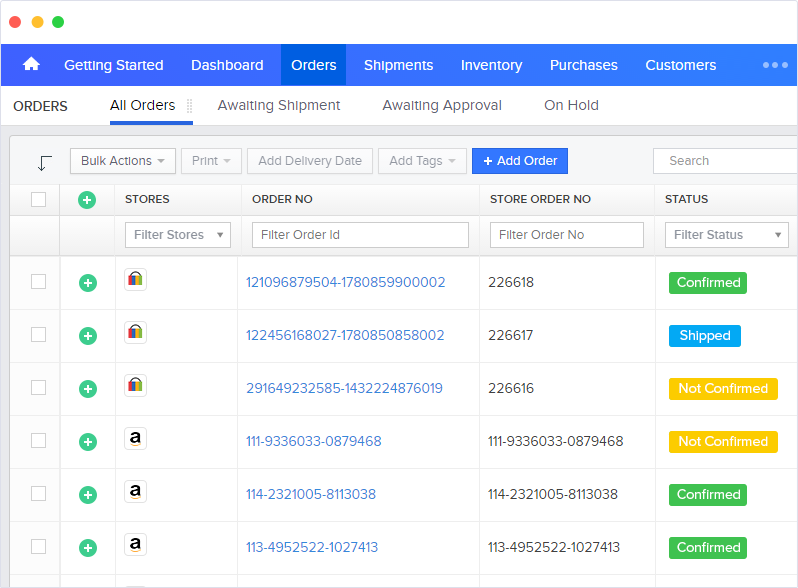Open the Bulk Actions dropdown
This screenshot has width=798, height=588.
coord(123,161)
